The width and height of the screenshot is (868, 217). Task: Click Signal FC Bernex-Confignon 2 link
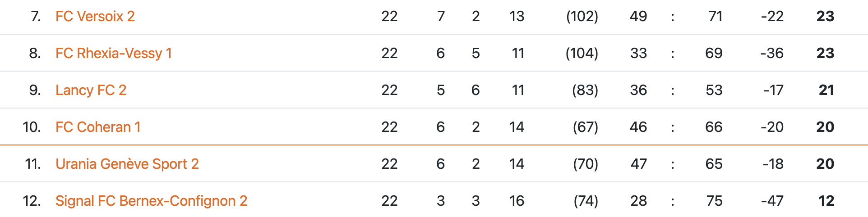pos(151,201)
